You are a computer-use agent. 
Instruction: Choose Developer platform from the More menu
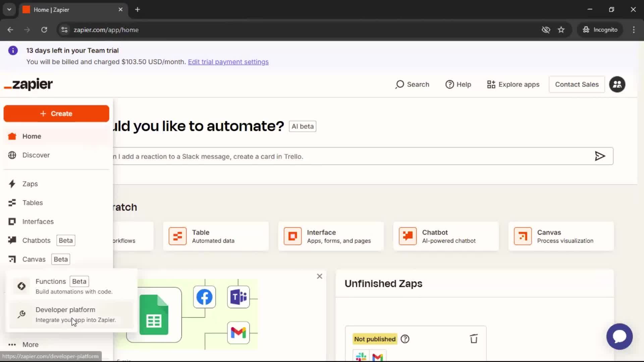71,314
